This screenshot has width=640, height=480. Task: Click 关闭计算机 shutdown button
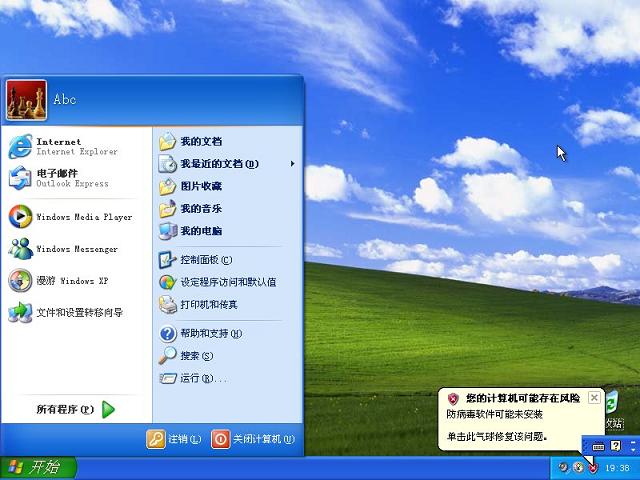click(x=253, y=439)
